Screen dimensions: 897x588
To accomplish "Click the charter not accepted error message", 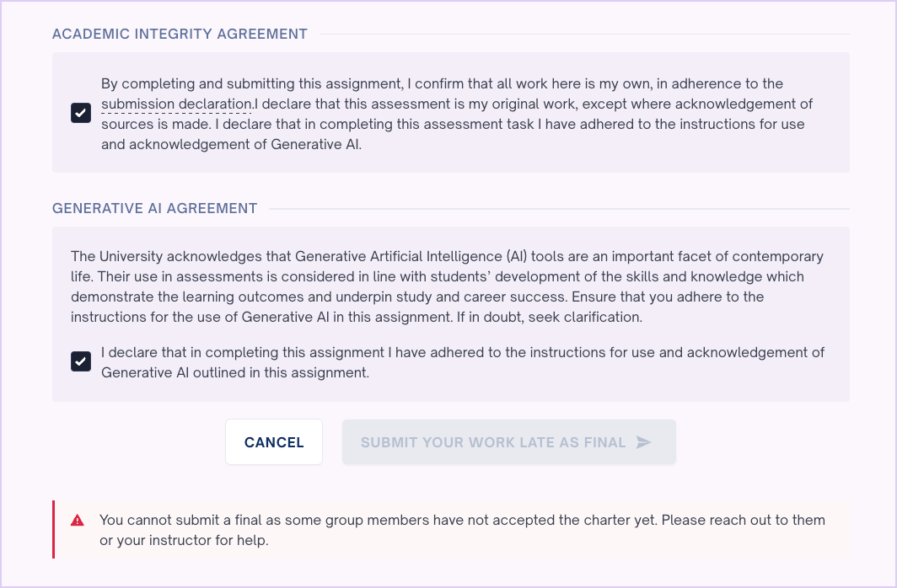I will coord(461,520).
